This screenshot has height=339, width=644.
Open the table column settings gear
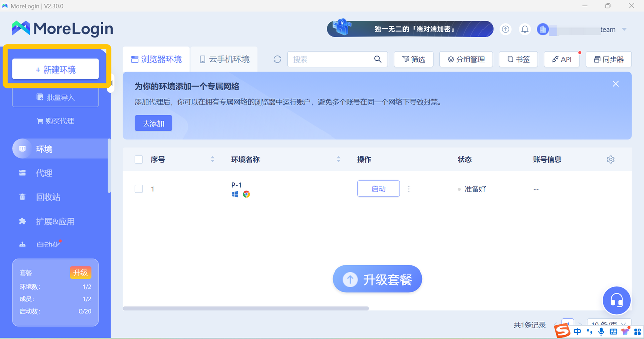coord(611,159)
